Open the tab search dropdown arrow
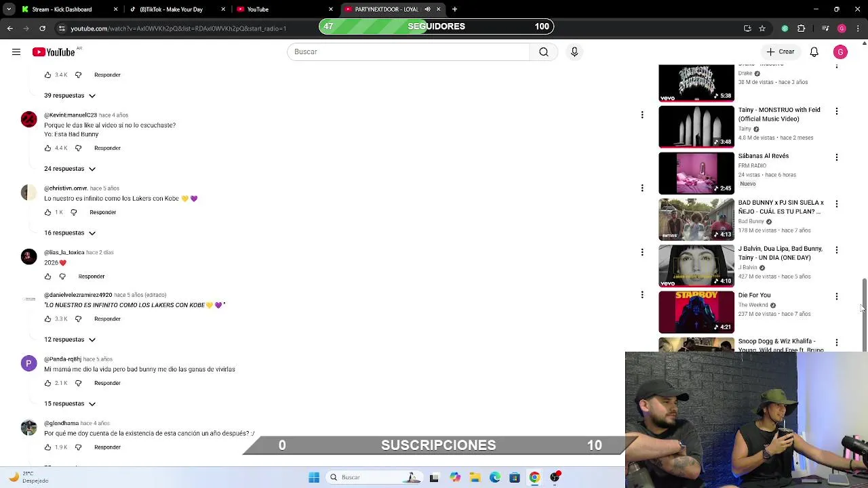Viewport: 868px width, 488px height. [9, 9]
